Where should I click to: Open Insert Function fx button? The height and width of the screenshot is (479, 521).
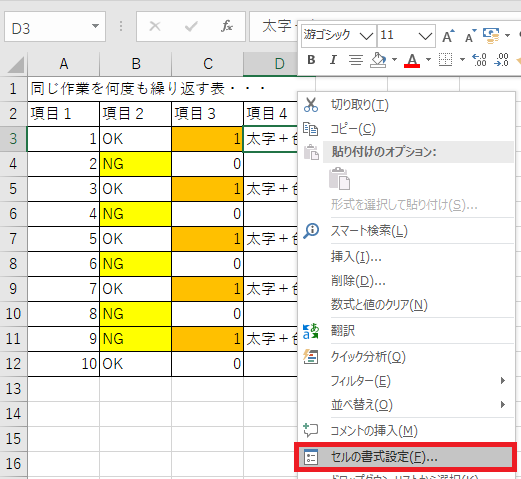click(227, 26)
